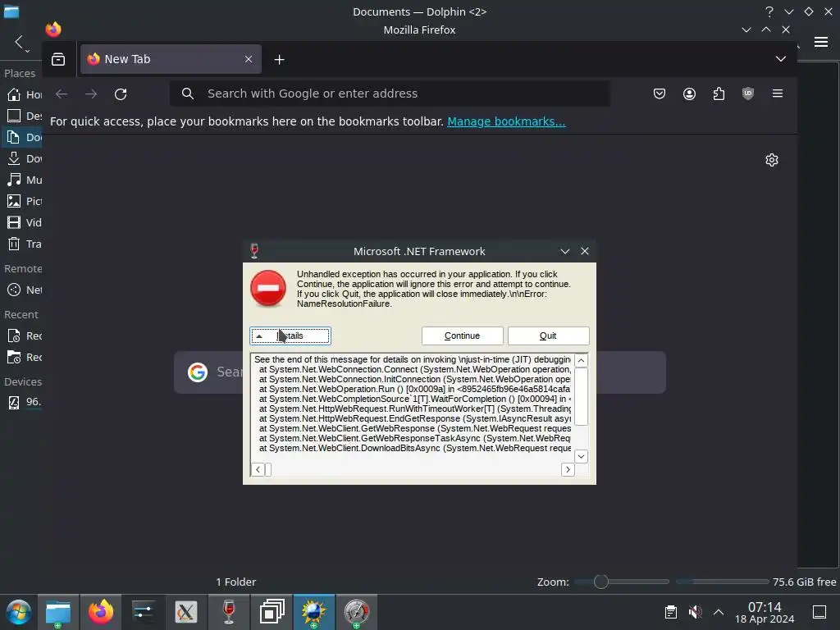Click Quit in the .NET Framework dialog
Viewport: 840px width, 630px height.
point(548,336)
